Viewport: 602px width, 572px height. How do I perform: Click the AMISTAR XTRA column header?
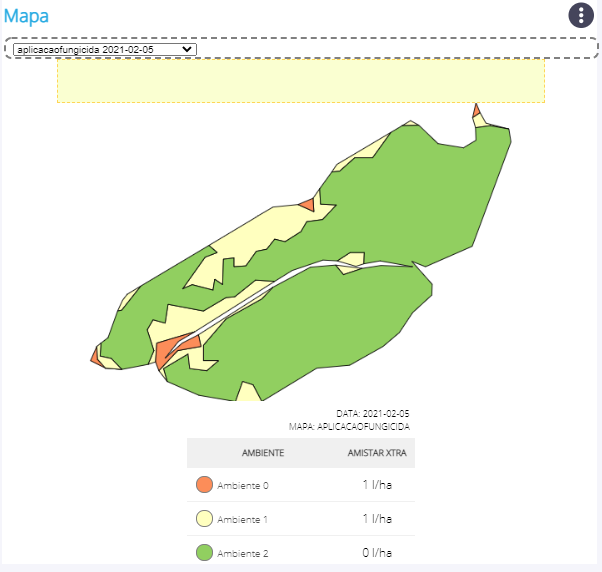coord(377,453)
